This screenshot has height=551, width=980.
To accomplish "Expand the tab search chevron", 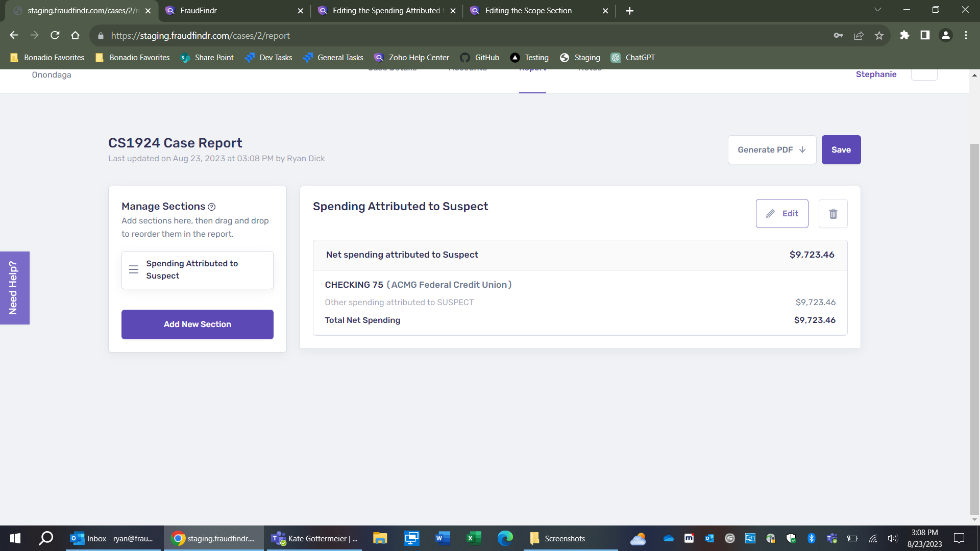I will coord(877,10).
